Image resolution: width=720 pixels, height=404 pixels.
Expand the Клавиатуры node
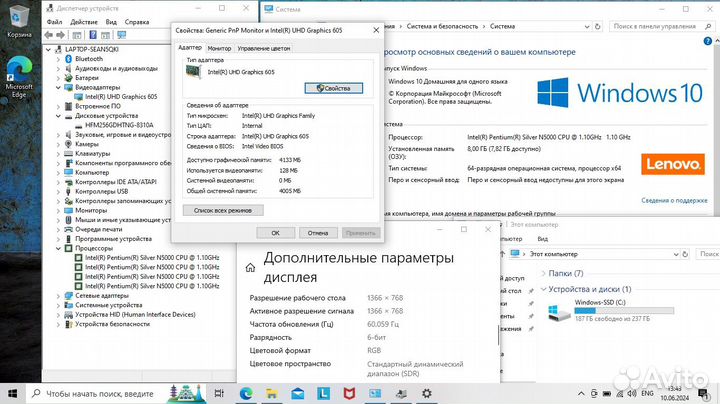(x=58, y=154)
